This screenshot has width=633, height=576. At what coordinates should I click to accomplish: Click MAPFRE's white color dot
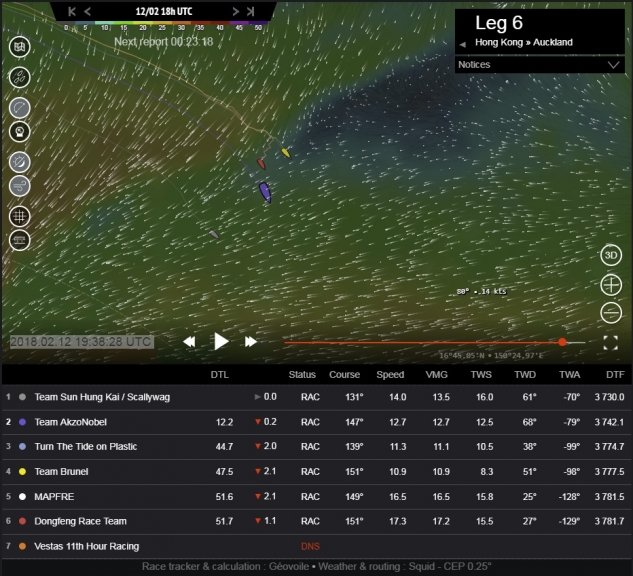(x=23, y=497)
